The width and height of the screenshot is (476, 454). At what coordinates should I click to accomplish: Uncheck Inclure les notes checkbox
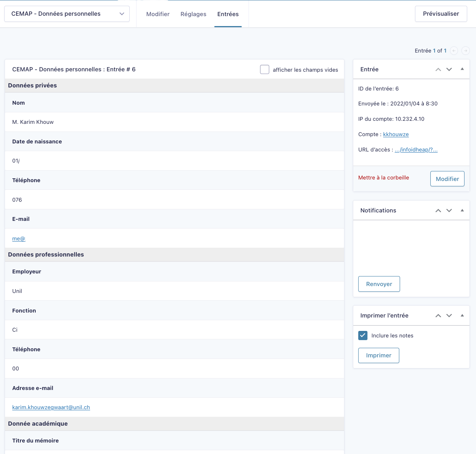click(363, 336)
